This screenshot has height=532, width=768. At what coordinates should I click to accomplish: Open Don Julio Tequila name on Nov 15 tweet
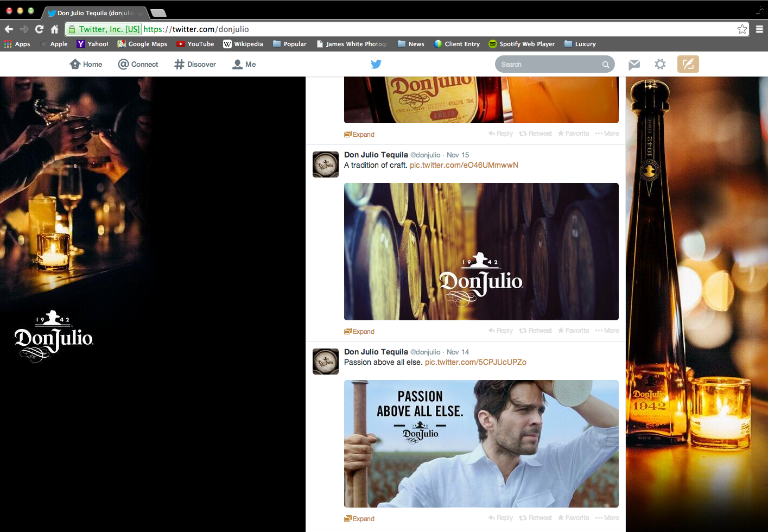point(376,155)
